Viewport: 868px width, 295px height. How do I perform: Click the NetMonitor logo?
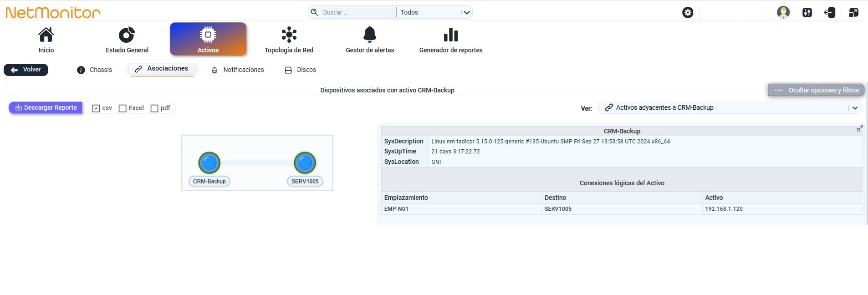point(53,12)
